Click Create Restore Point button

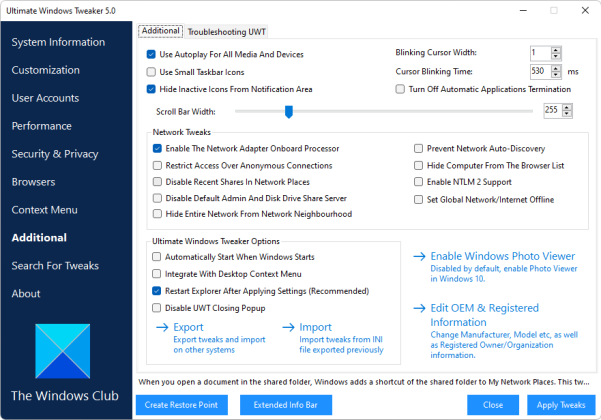tap(182, 405)
